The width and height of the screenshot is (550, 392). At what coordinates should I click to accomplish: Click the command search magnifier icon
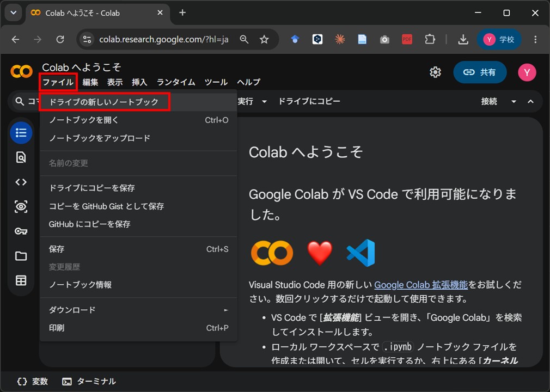[20, 101]
